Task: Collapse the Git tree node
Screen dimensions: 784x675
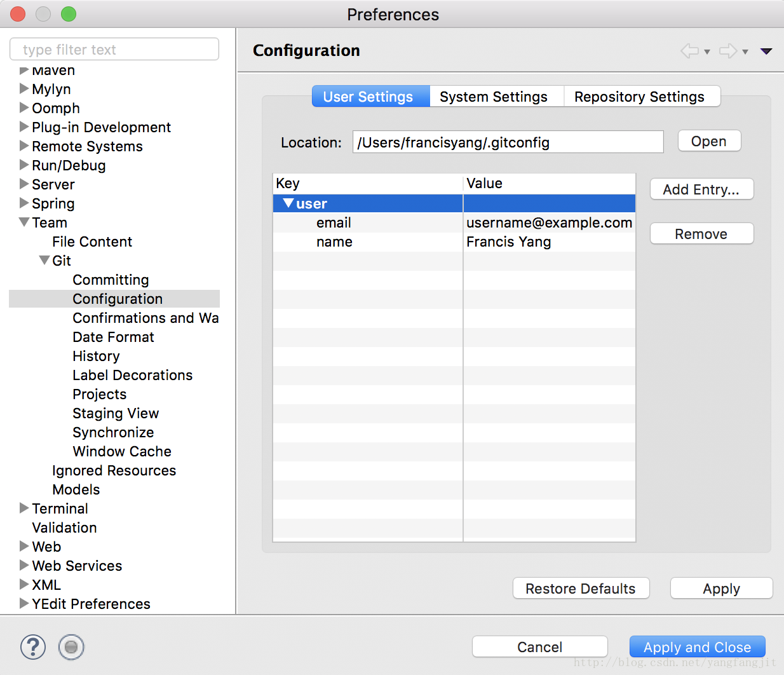Action: [44, 261]
